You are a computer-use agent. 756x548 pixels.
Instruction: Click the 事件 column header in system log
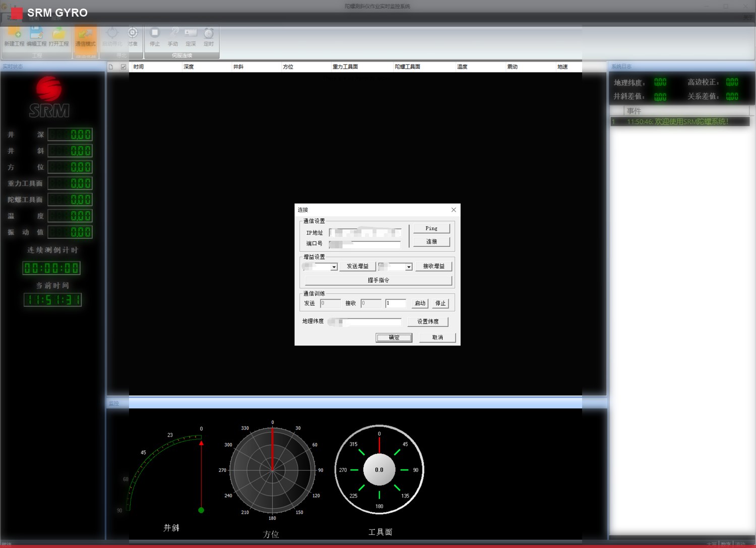point(687,111)
